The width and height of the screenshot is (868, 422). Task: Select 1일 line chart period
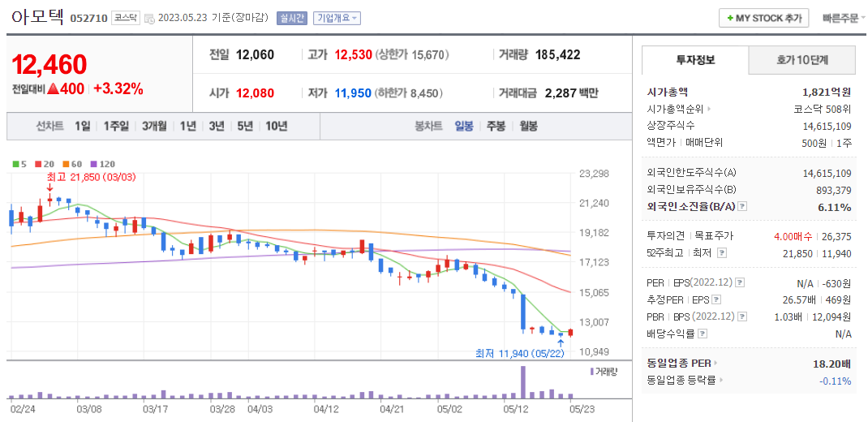pos(83,127)
